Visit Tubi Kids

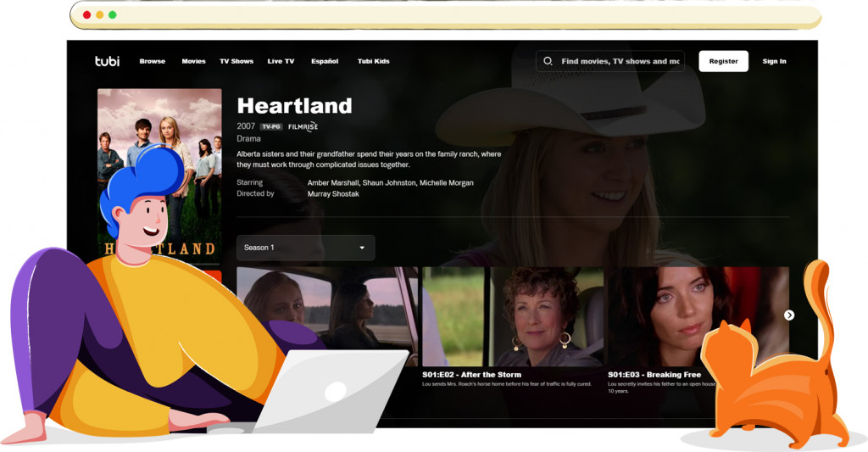pos(374,62)
